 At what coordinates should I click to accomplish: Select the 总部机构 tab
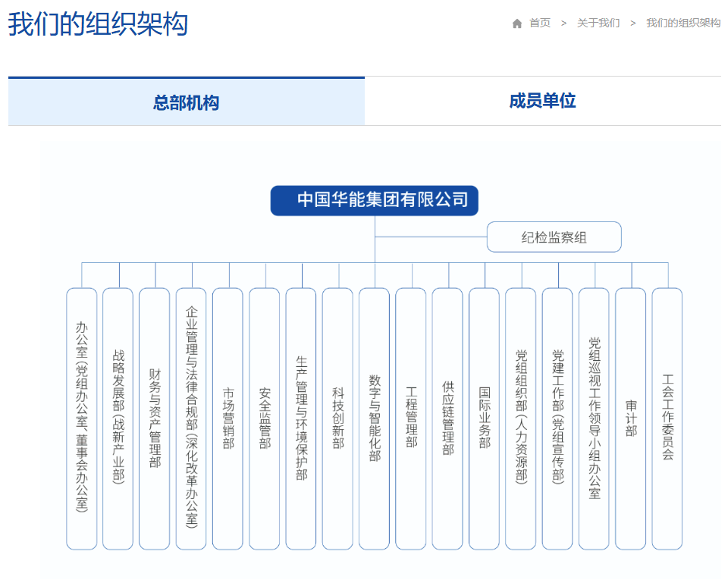click(x=186, y=102)
